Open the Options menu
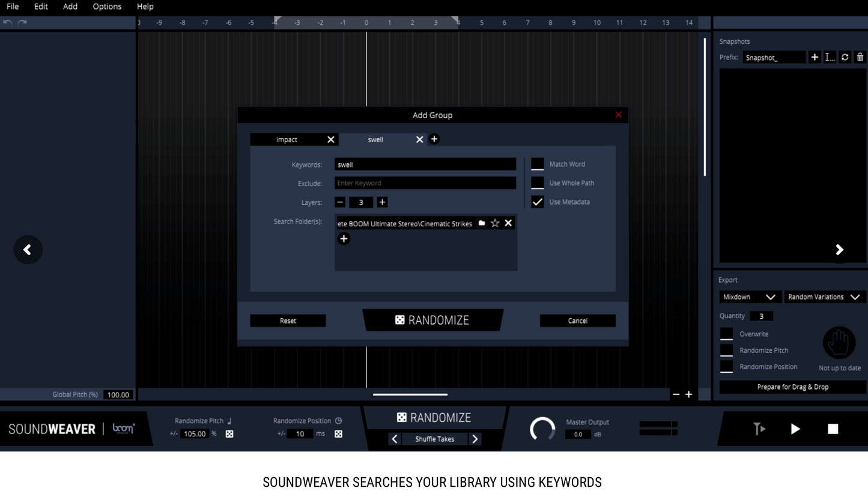The width and height of the screenshot is (868, 503). [x=107, y=7]
